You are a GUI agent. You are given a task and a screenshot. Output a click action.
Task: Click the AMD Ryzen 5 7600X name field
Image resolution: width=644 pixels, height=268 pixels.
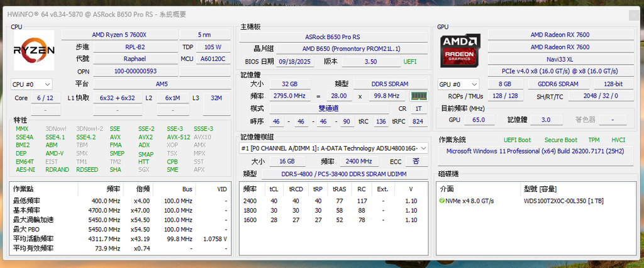[122, 35]
